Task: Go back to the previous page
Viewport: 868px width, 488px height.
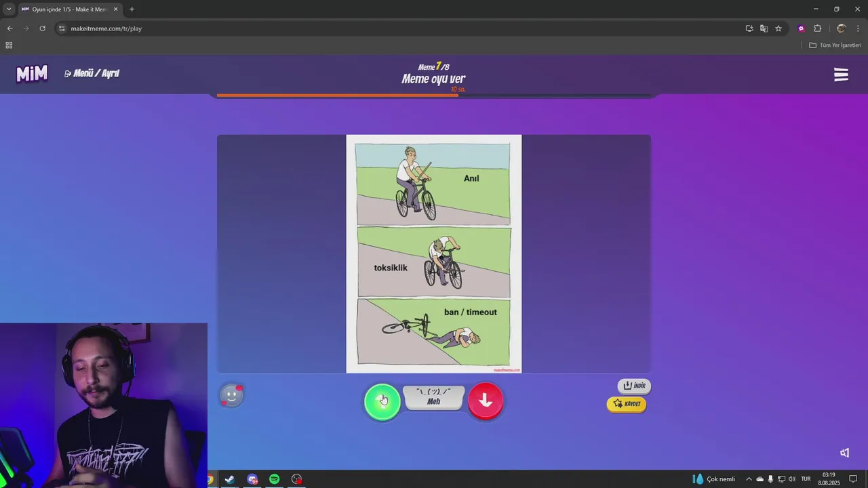Action: pyautogui.click(x=9, y=28)
